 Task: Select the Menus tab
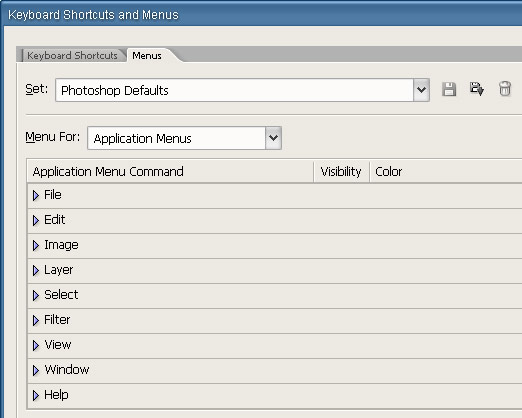pyautogui.click(x=147, y=55)
